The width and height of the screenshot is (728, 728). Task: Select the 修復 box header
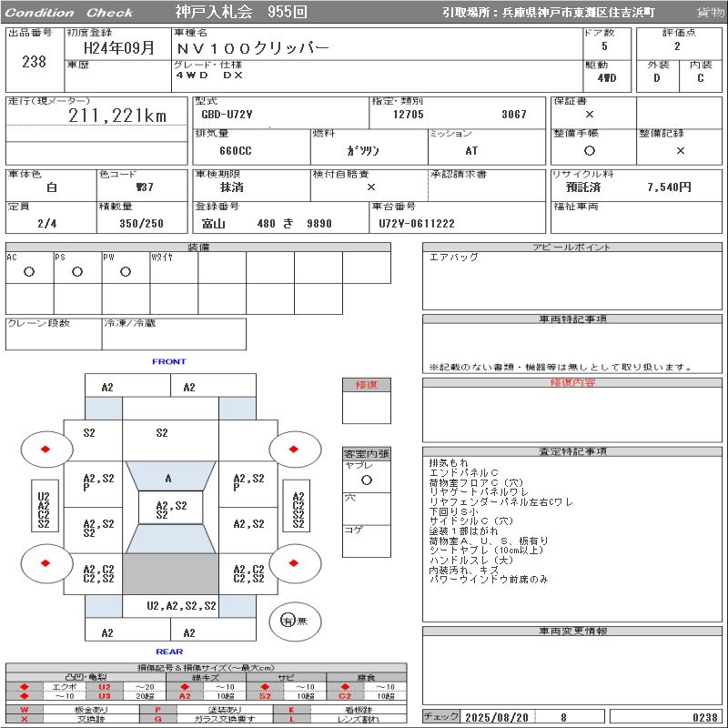tap(367, 384)
